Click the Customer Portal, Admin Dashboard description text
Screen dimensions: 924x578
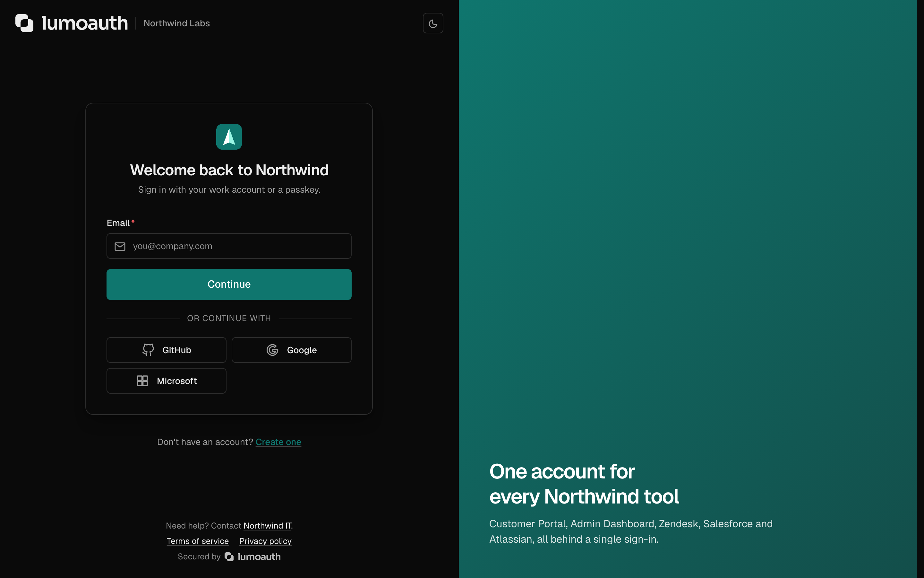(x=631, y=531)
